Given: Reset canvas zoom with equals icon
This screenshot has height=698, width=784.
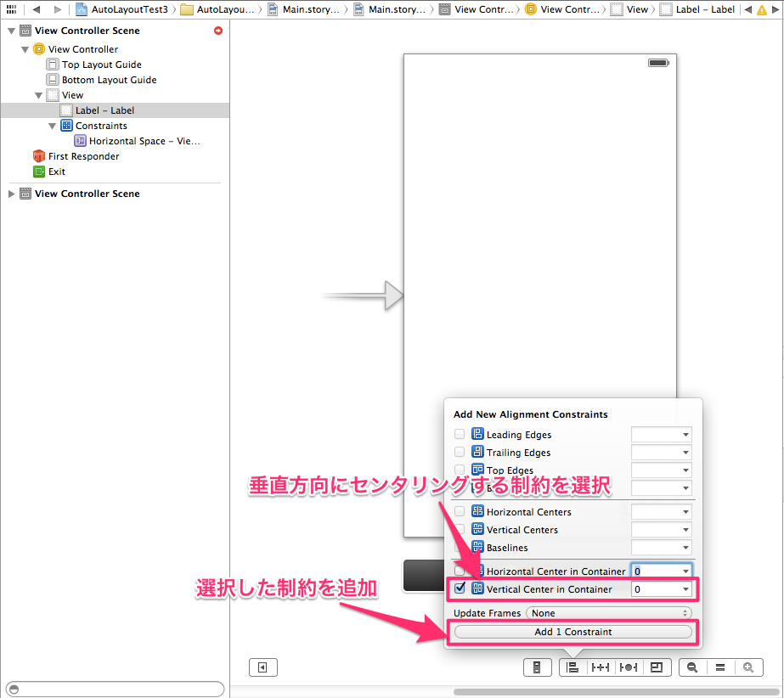Looking at the screenshot, I should (720, 667).
